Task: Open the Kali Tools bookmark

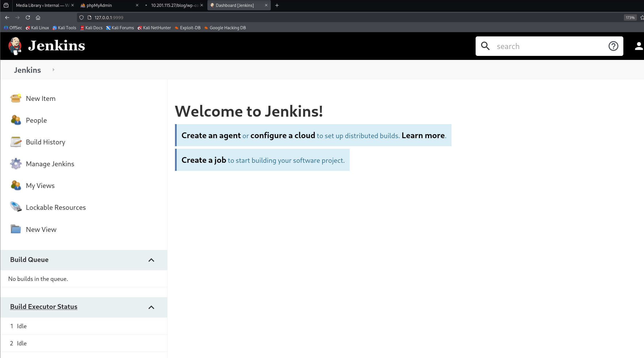Action: coord(64,28)
